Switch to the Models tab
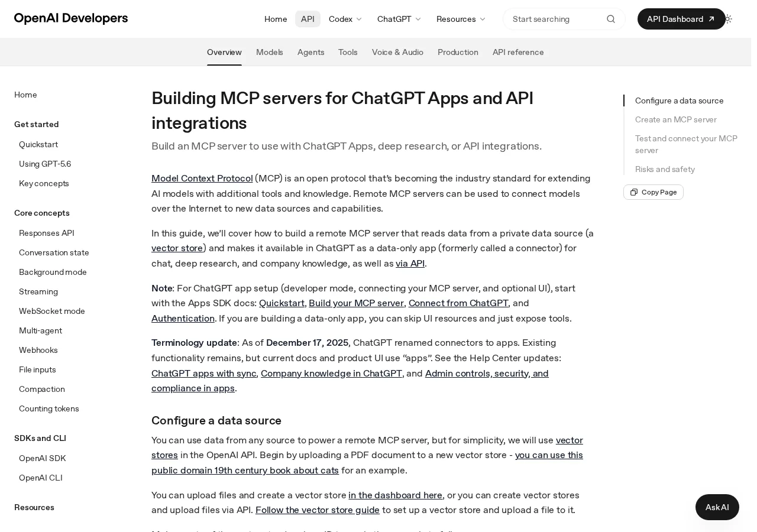 coord(270,52)
